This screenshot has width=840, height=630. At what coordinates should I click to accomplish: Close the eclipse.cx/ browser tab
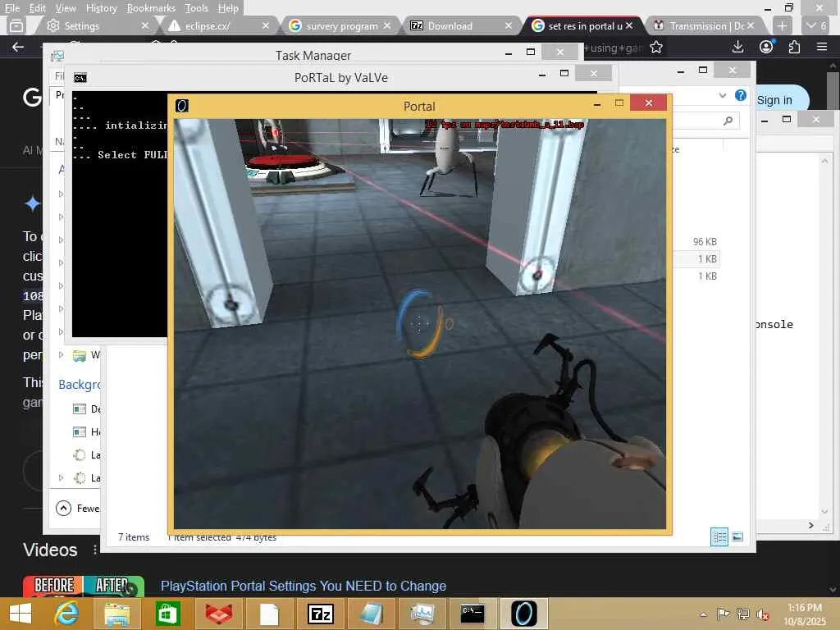tap(266, 25)
